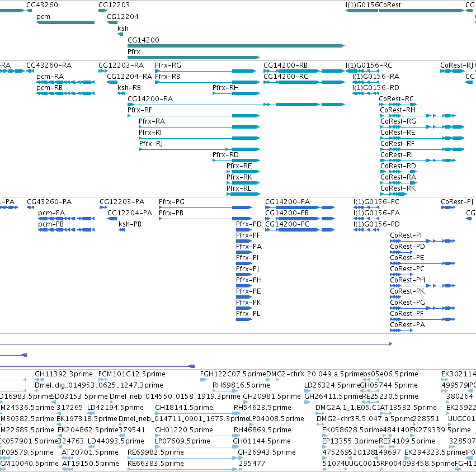Image resolution: width=476 pixels, height=472 pixels.
Task: Select protein CG14200-PC
Action: coord(300,230)
